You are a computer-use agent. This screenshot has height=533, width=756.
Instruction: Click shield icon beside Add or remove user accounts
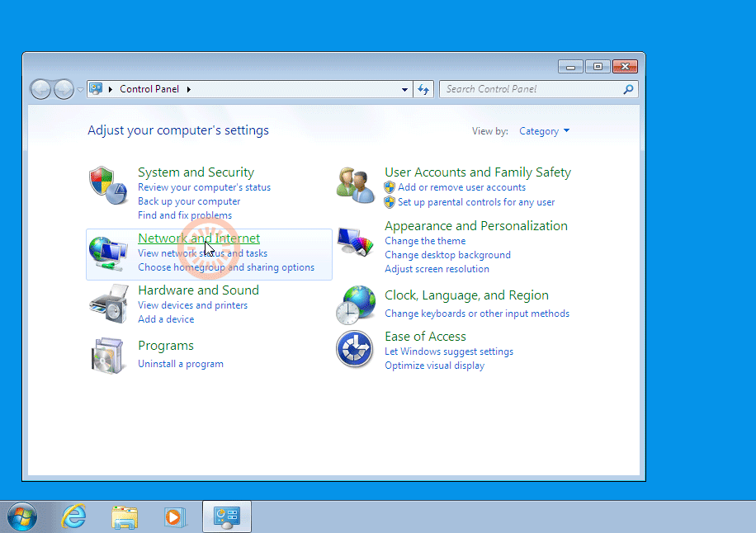coord(390,187)
